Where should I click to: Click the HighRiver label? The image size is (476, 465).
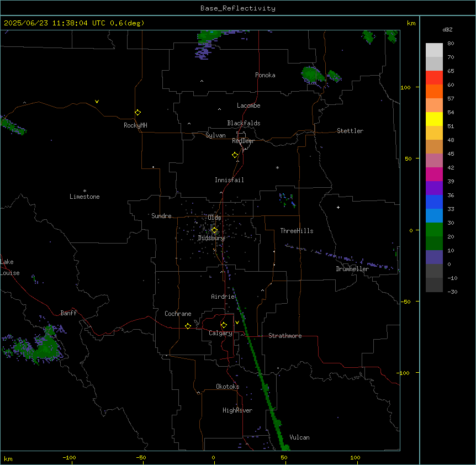click(237, 410)
